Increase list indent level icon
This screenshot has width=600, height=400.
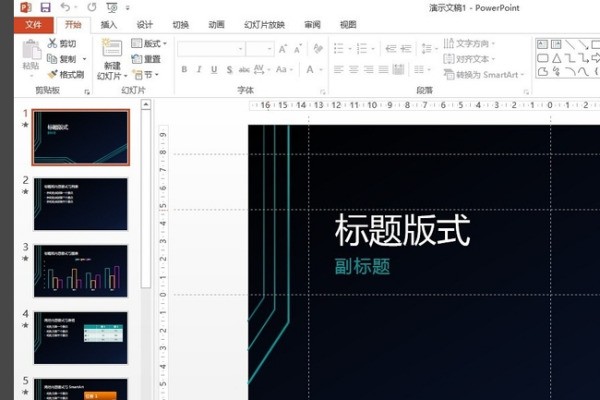click(406, 49)
